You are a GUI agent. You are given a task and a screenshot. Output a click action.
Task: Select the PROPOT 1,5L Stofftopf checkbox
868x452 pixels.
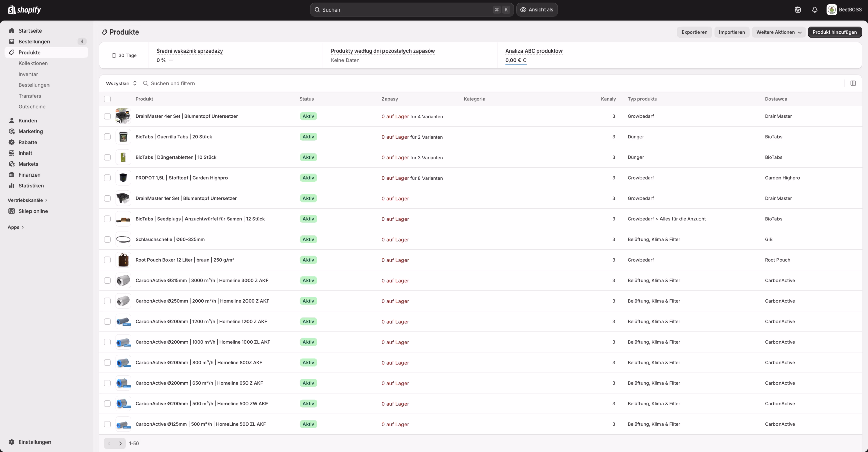point(107,178)
